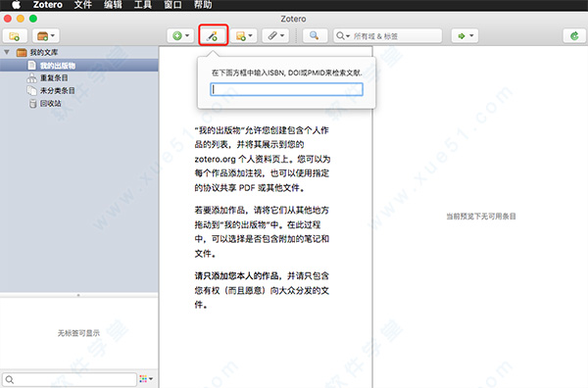Open the 文件 menu
Image resolution: width=588 pixels, height=388 pixels.
click(x=83, y=5)
